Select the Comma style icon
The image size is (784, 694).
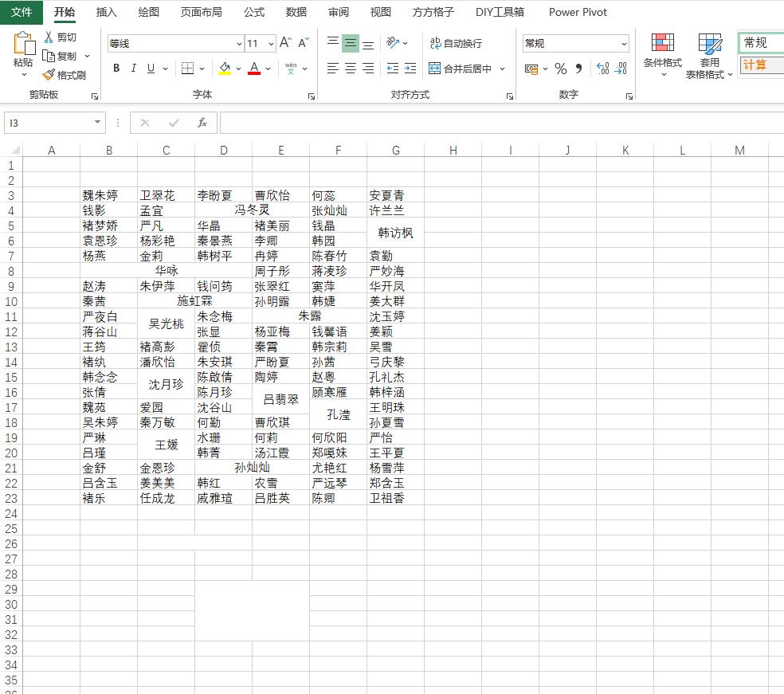(580, 69)
